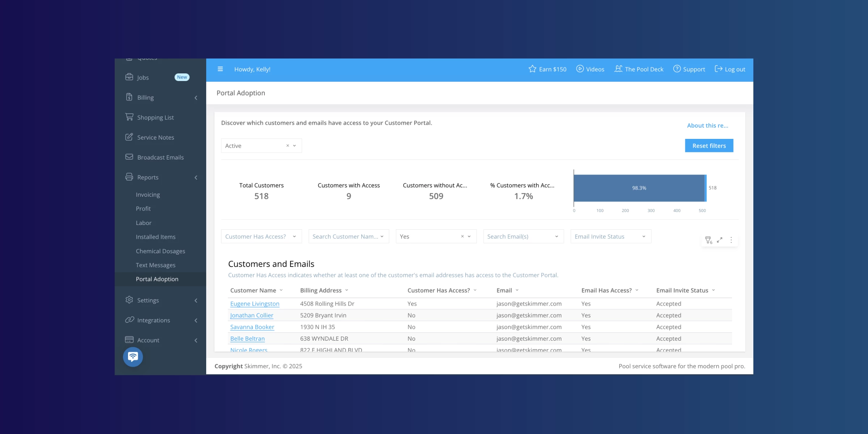Open the chat support bubble icon
Screen dimensions: 868x434
click(x=133, y=357)
